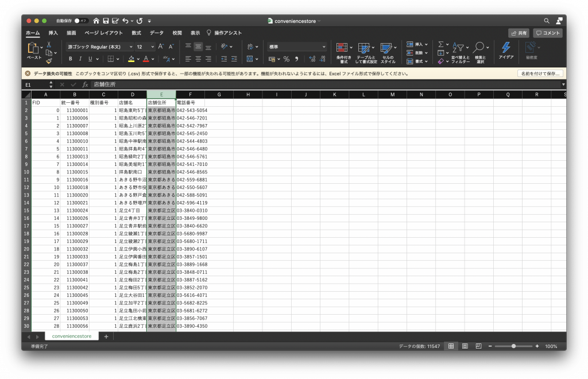Click the 名前を付けて保存... button

coord(540,74)
